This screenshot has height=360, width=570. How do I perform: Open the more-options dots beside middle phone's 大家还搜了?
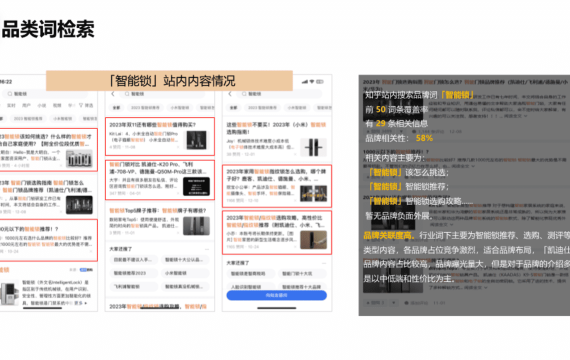click(x=207, y=249)
